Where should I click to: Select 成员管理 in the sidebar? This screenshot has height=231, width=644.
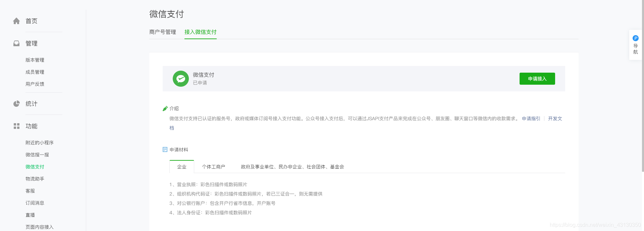(x=35, y=72)
